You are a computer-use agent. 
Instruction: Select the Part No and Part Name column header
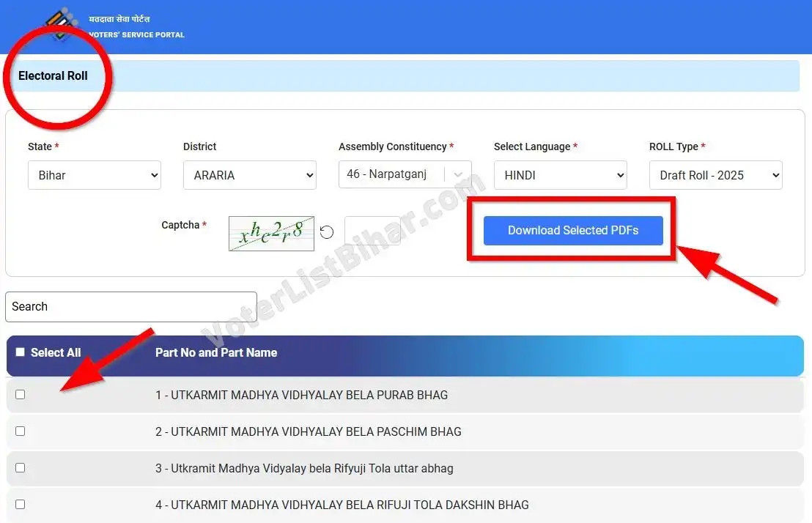click(215, 352)
